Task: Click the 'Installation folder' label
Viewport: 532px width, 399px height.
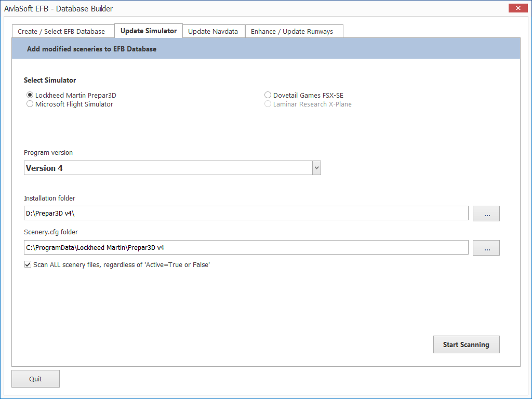Action: tap(49, 198)
